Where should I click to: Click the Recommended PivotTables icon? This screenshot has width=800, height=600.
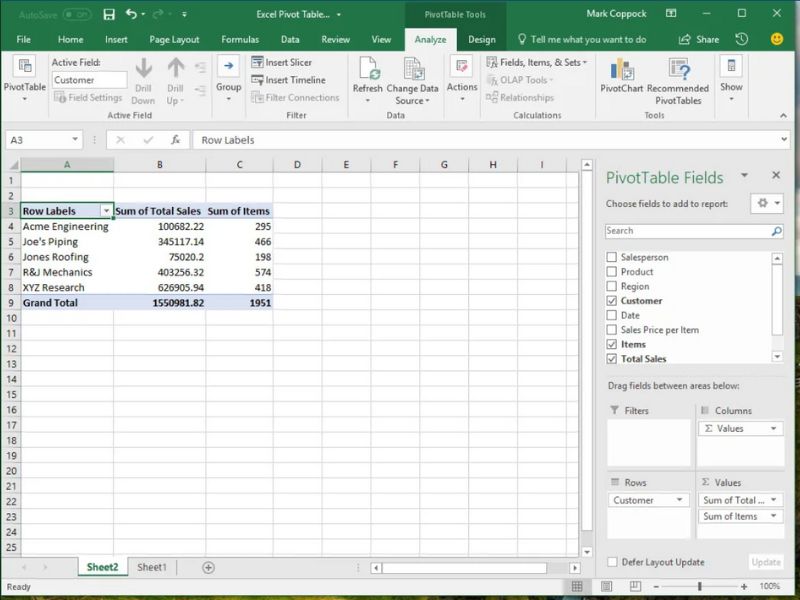pos(677,70)
